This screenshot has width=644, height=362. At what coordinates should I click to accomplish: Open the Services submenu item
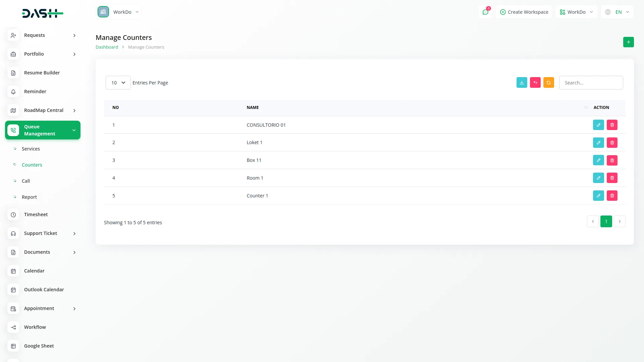point(31,149)
